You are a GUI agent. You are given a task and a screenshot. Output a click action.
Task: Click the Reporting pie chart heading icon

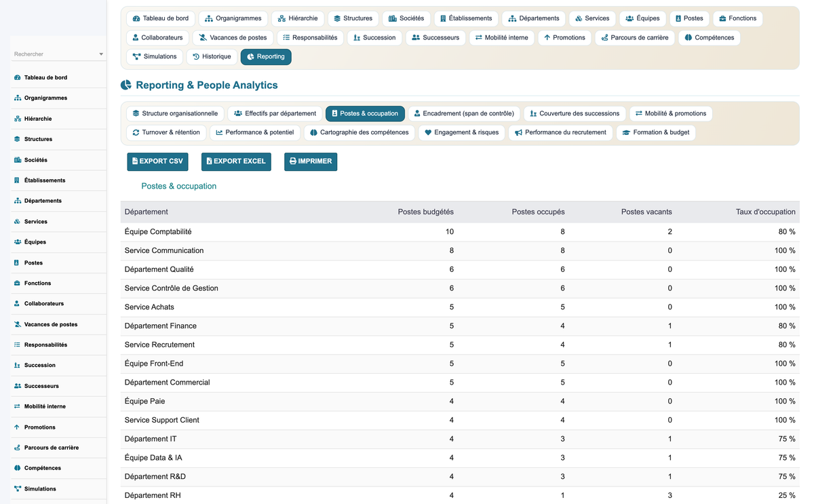[125, 85]
